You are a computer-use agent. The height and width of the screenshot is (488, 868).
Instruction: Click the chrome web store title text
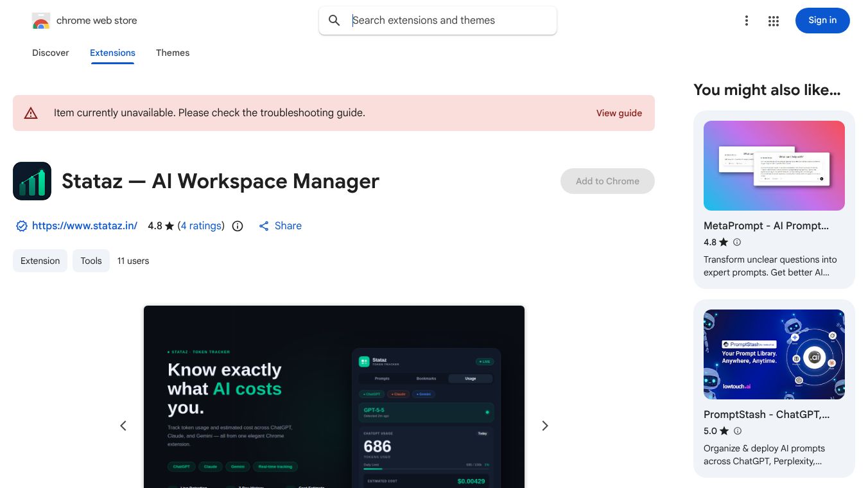point(97,21)
